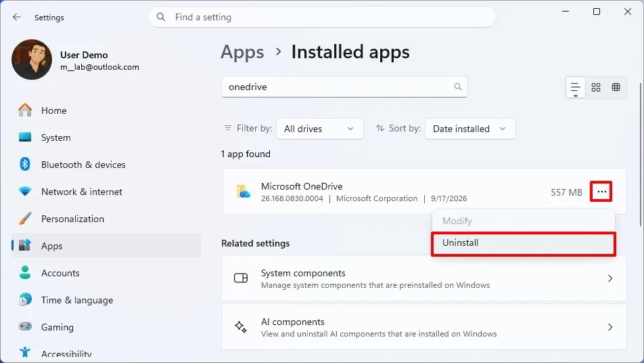Image resolution: width=644 pixels, height=363 pixels.
Task: Click the User Demo profile picture
Action: coord(32,60)
